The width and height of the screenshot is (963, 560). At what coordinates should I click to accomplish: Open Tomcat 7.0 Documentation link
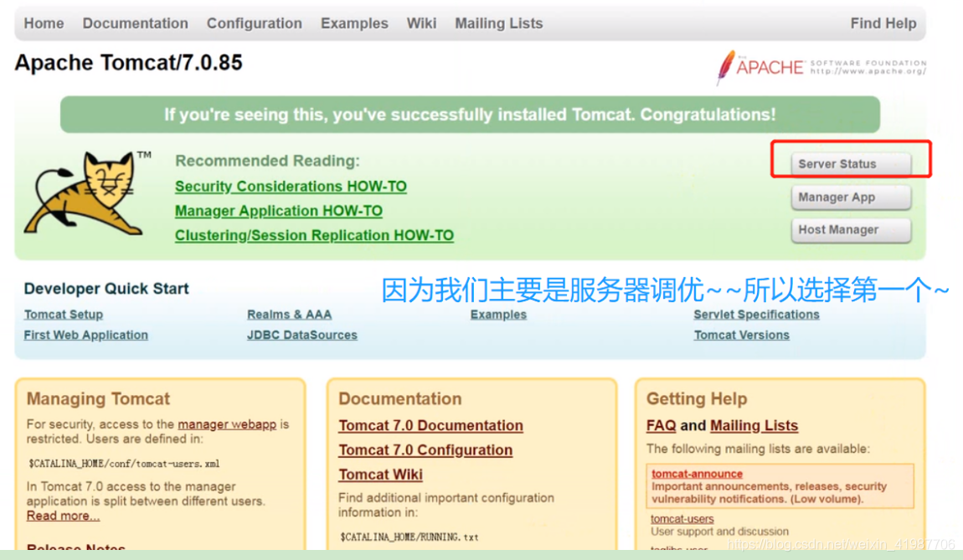(430, 425)
